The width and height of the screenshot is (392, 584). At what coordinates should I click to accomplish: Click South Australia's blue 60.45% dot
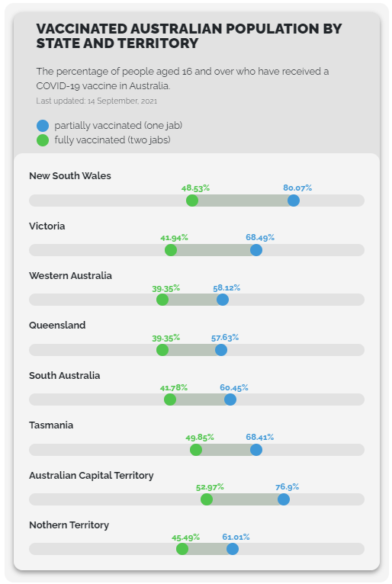(230, 399)
